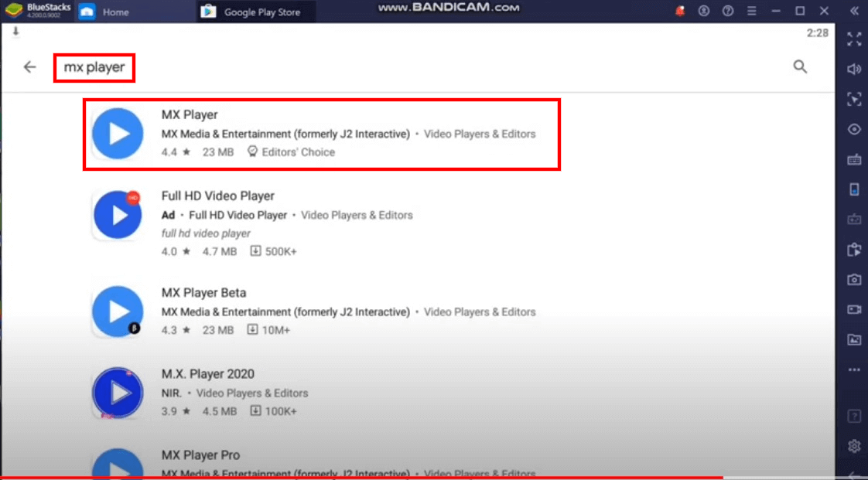Open the BlueStacks hamburger menu
Viewport: 868px width, 480px height.
click(752, 11)
